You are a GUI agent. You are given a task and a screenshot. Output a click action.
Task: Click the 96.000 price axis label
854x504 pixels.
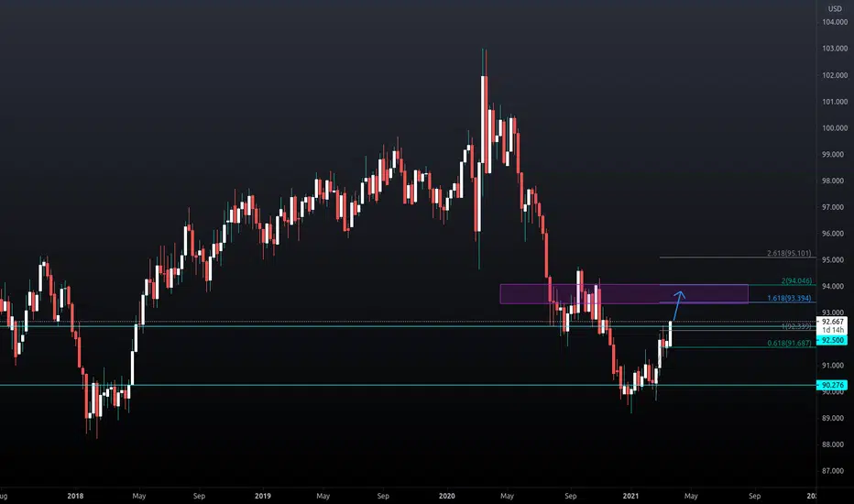pyautogui.click(x=835, y=233)
